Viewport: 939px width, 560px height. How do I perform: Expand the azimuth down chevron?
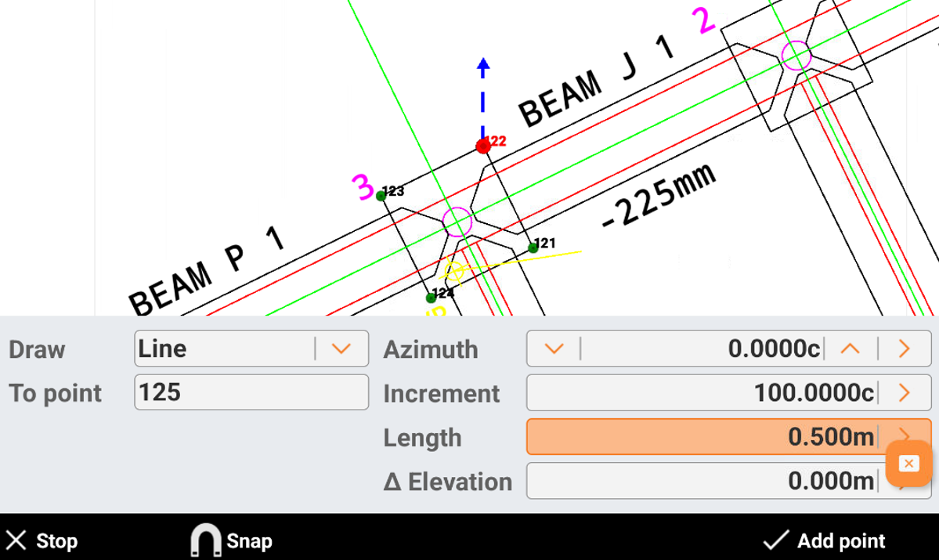point(553,349)
